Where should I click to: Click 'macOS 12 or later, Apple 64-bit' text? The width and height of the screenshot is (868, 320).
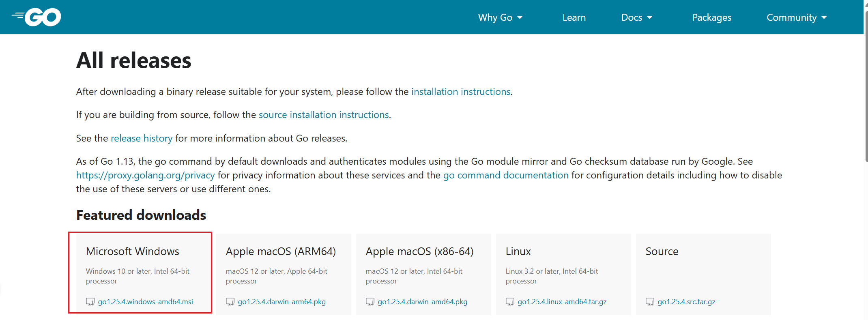click(x=277, y=271)
